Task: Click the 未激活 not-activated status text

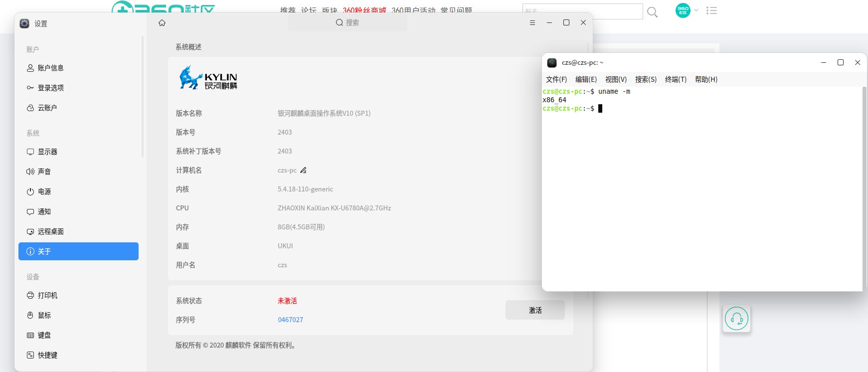Action: click(x=287, y=301)
